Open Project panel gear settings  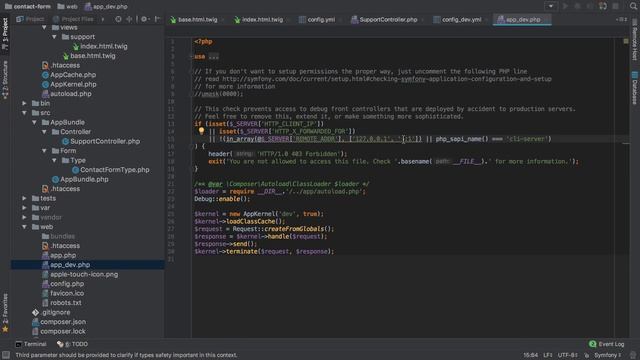[144, 19]
